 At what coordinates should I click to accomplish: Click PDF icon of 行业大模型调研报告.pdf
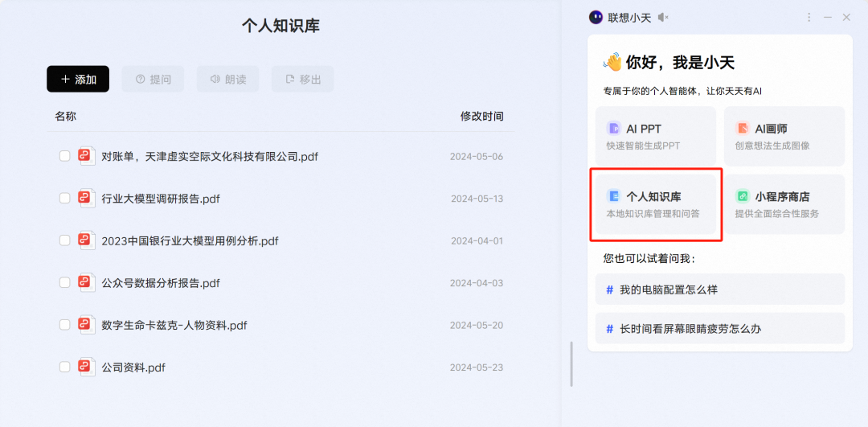coord(87,198)
